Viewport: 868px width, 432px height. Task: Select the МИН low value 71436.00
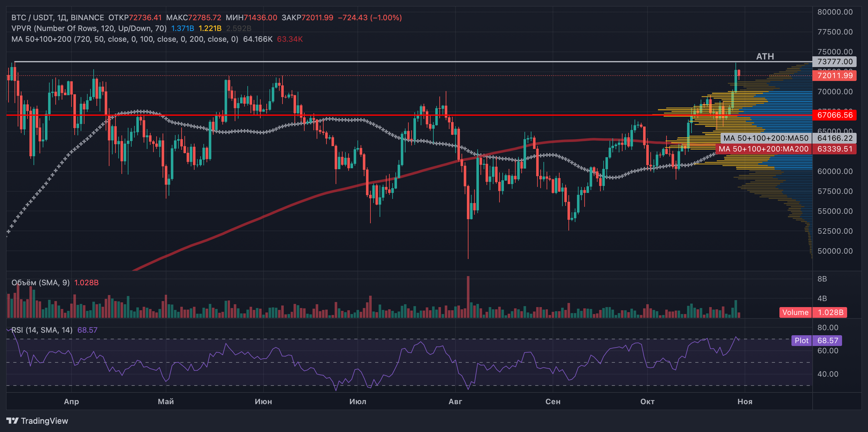[x=260, y=17]
